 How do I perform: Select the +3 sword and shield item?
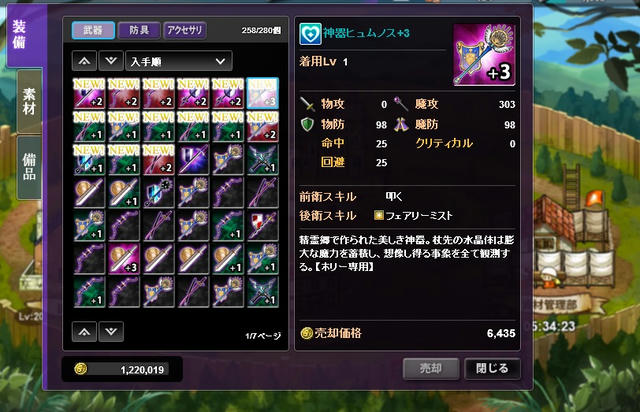pyautogui.click(x=124, y=259)
